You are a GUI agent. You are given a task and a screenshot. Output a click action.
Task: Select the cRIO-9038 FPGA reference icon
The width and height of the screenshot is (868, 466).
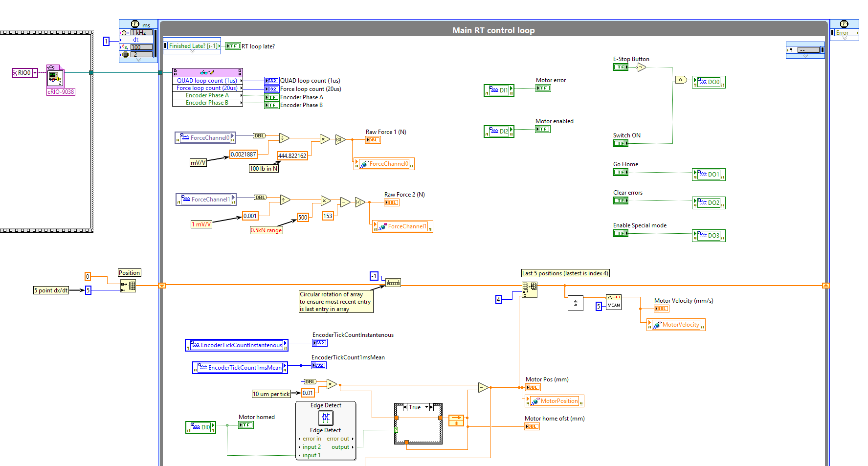(x=55, y=76)
